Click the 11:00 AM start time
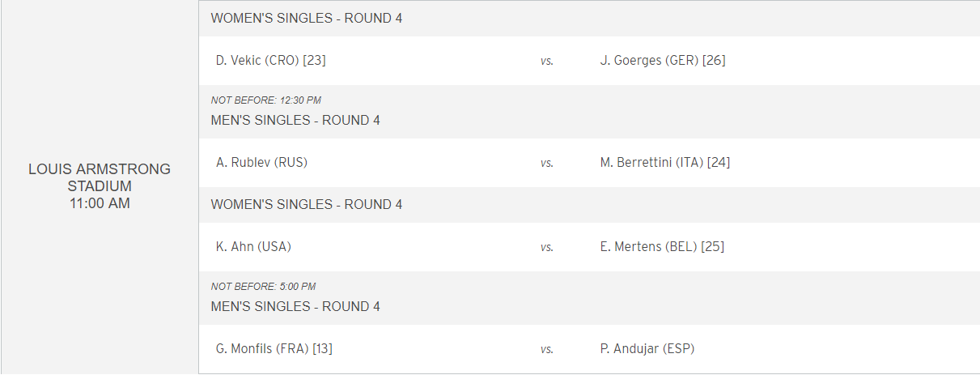Viewport: 980px width, 375px height. click(100, 203)
